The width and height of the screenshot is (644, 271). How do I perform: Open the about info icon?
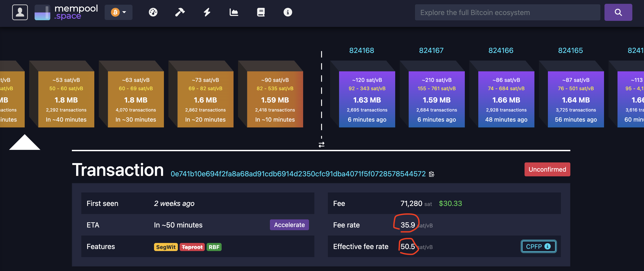288,12
